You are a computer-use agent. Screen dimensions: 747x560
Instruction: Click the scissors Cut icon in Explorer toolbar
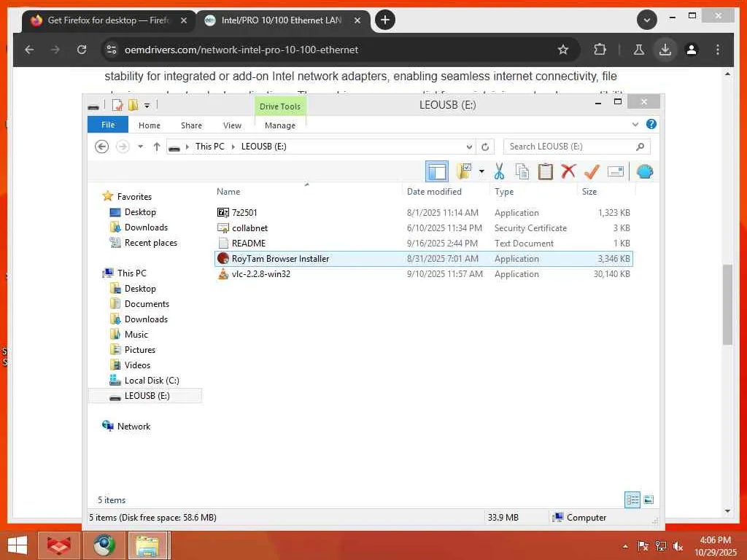(x=499, y=171)
